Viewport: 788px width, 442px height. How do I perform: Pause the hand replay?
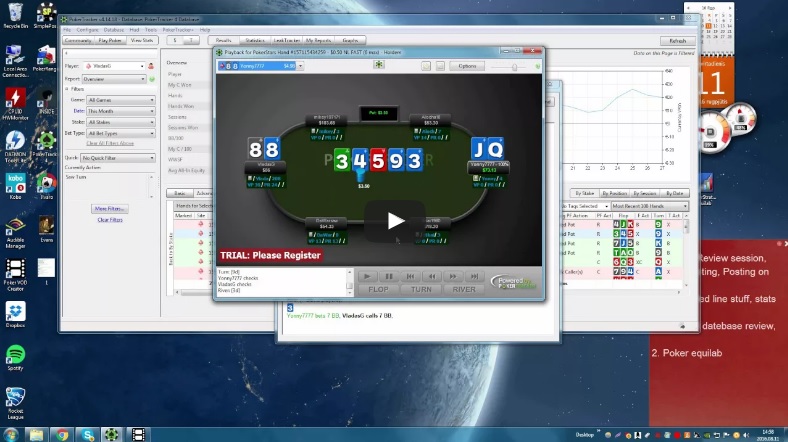(x=389, y=276)
